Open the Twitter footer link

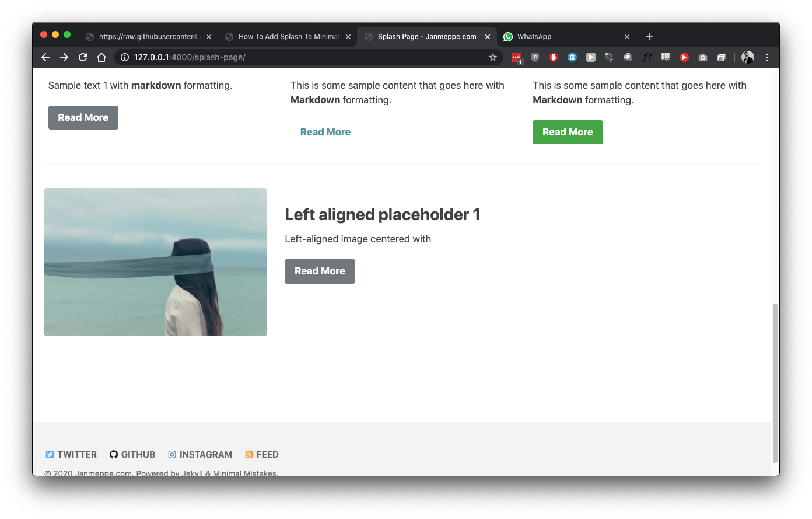71,454
